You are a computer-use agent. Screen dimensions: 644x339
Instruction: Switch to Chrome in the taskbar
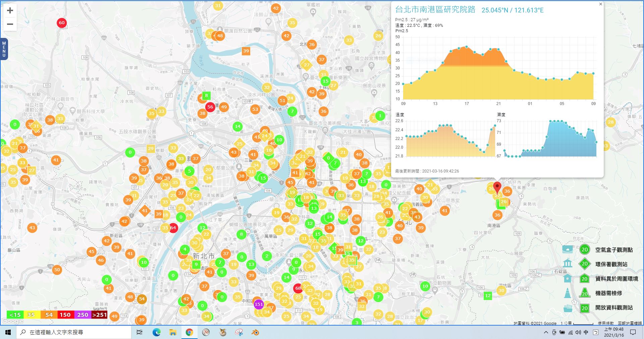189,332
